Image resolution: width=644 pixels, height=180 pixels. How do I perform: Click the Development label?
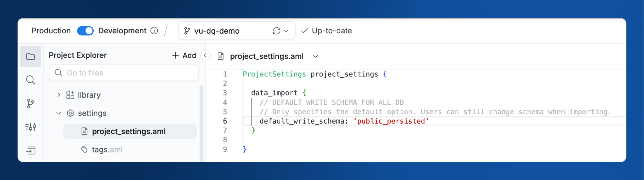click(x=122, y=31)
